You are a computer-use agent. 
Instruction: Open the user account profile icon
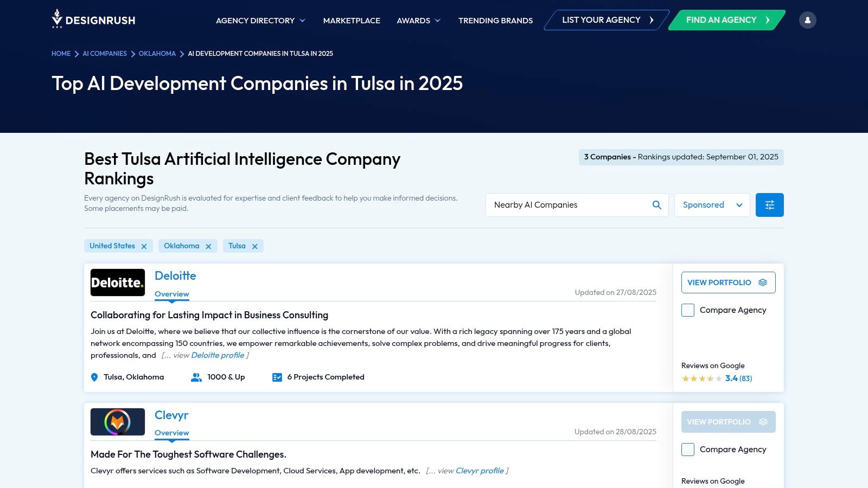[x=807, y=20]
